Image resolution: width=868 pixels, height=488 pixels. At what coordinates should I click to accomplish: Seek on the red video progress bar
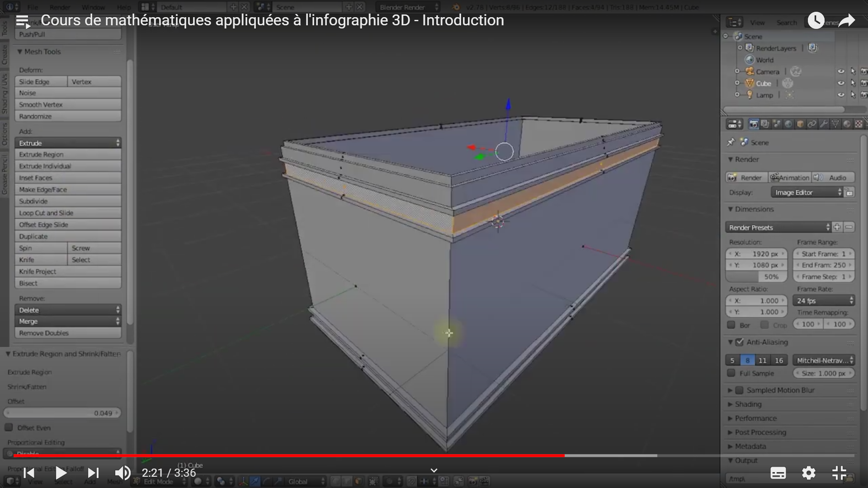click(x=289, y=455)
